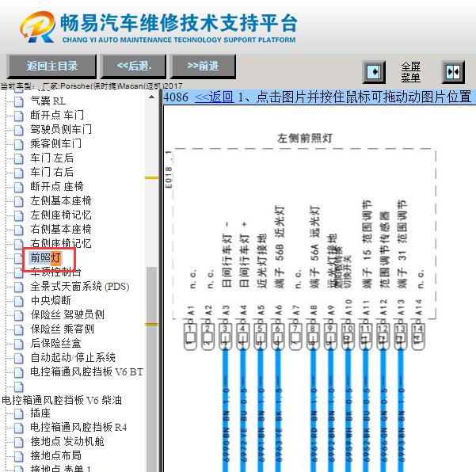The width and height of the screenshot is (476, 472).
Task: Follow the <<返回 link above the diagram
Action: [215, 97]
